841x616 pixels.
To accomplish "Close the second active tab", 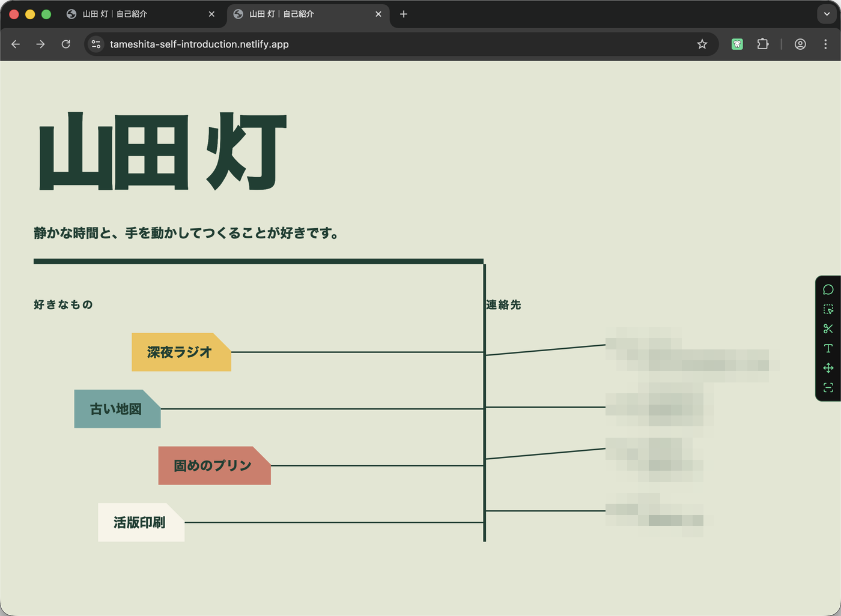I will pos(378,14).
